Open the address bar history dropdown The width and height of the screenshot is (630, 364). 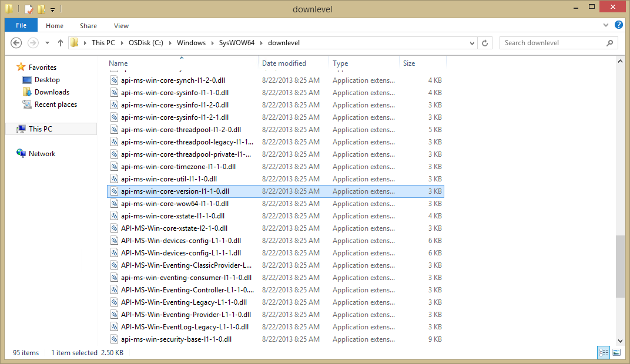[x=472, y=43]
